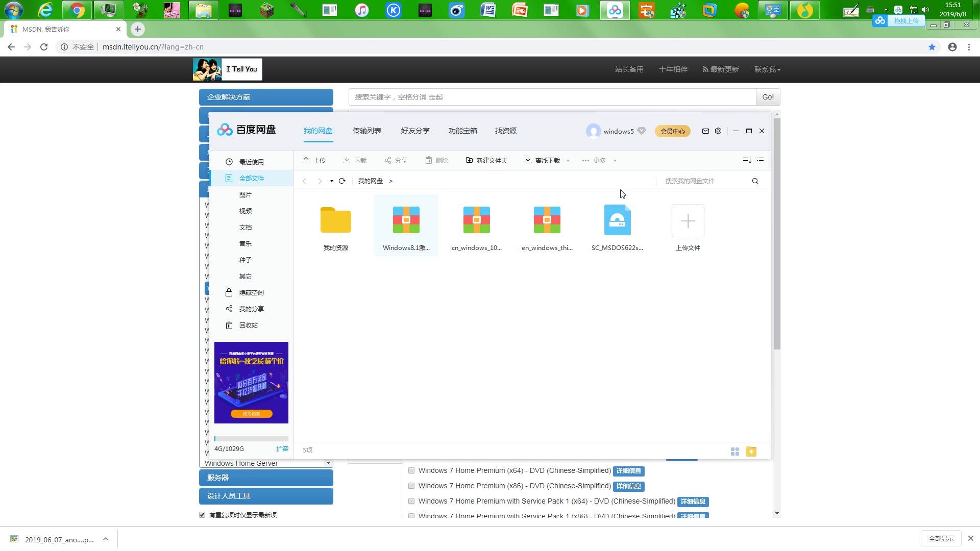This screenshot has height=551, width=980.
Task: Expand the 企业解决方案 panel
Action: click(x=266, y=97)
